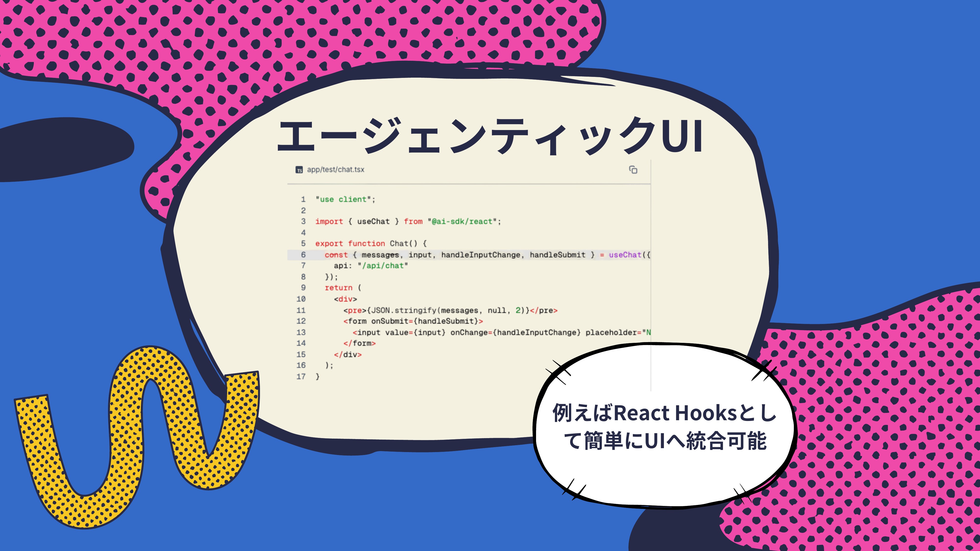Click the input placeholder attribute text
Image resolution: width=980 pixels, height=551 pixels.
pyautogui.click(x=611, y=332)
